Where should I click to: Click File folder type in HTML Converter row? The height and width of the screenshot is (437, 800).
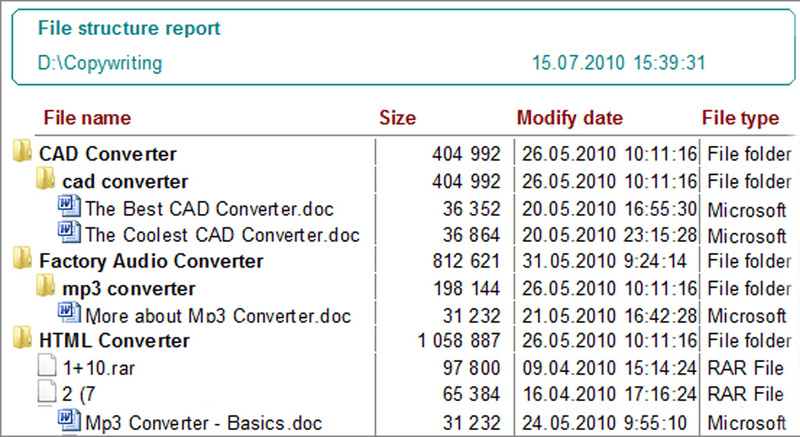click(749, 341)
